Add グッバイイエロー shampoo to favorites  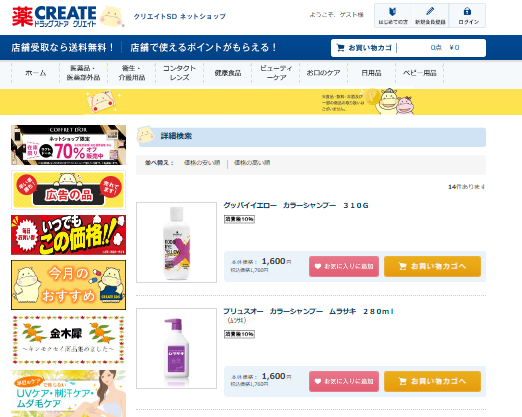pyautogui.click(x=344, y=266)
